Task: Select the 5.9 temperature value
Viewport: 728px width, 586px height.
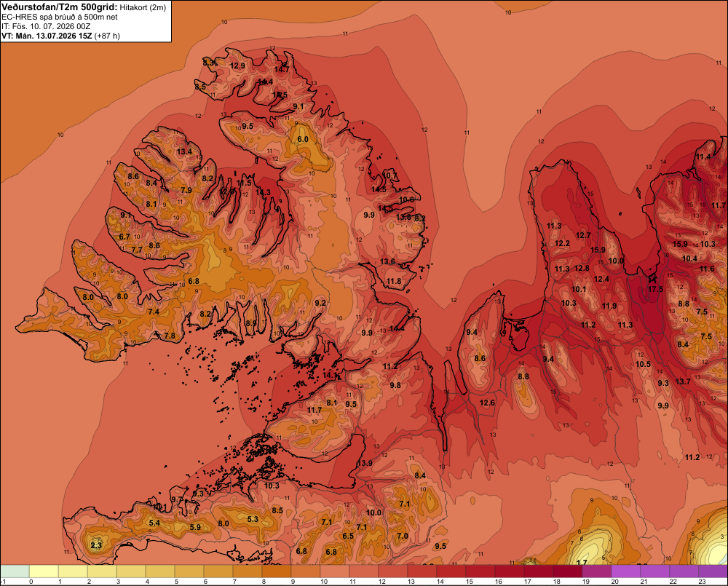Action: (195, 527)
